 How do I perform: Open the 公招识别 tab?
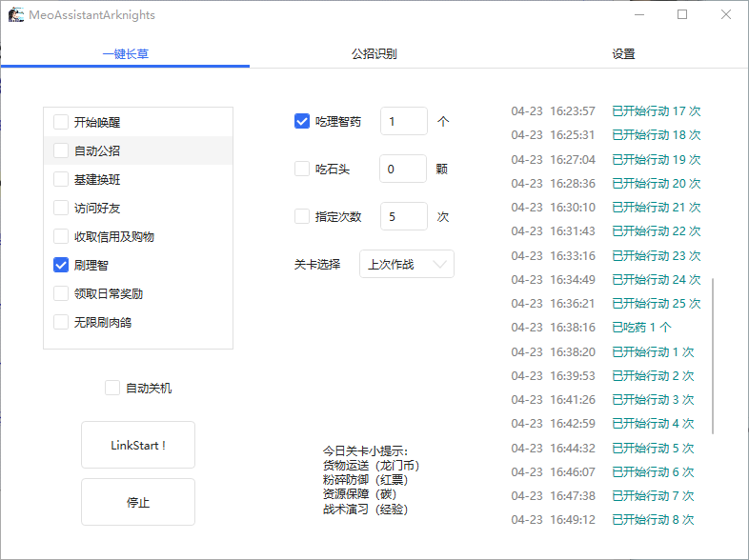(374, 54)
